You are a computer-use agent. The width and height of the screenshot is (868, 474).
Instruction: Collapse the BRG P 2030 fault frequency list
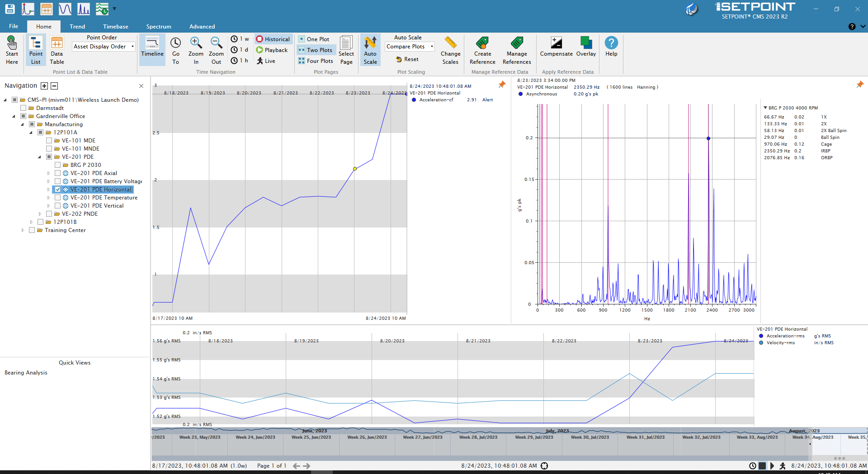(x=765, y=108)
